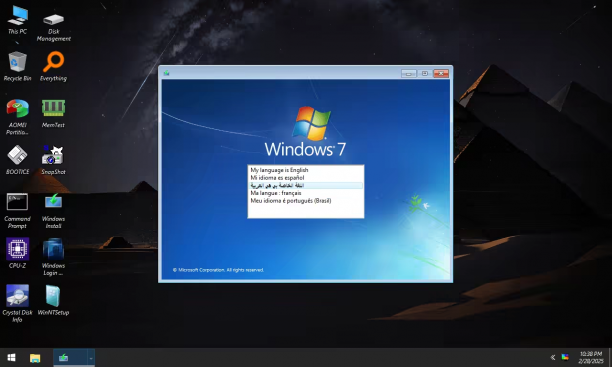Choose 'Meu idioma é português (Brasil)'
The height and width of the screenshot is (367, 612).
click(306, 201)
